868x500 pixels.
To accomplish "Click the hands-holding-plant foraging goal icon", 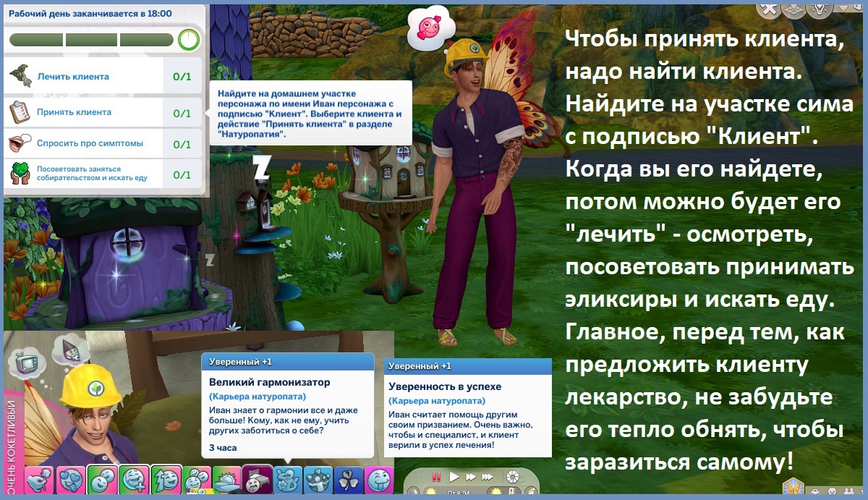I will pos(20,174).
